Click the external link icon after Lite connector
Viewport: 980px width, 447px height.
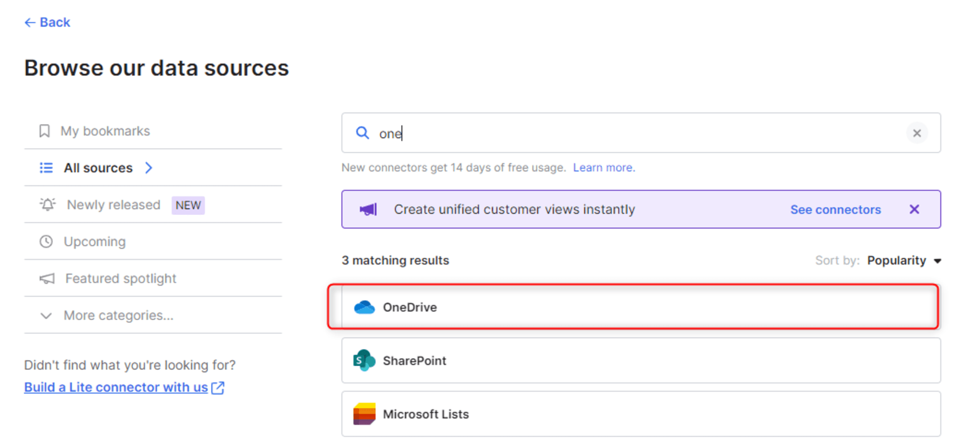coord(218,388)
